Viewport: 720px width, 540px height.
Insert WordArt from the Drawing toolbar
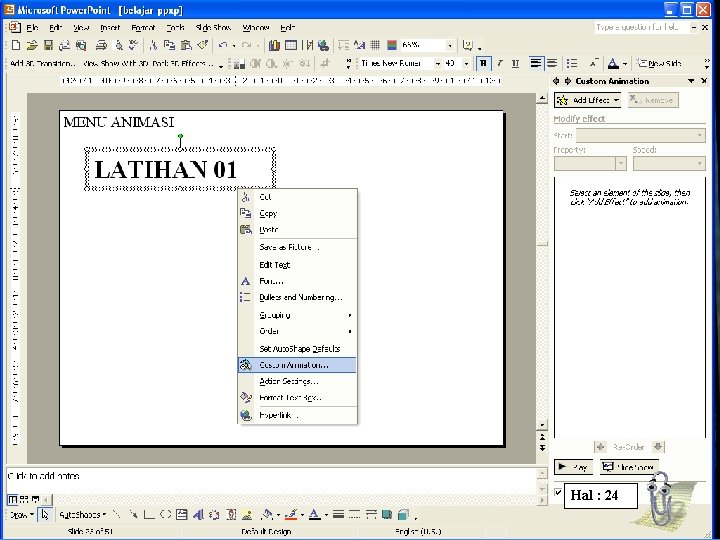click(x=198, y=515)
